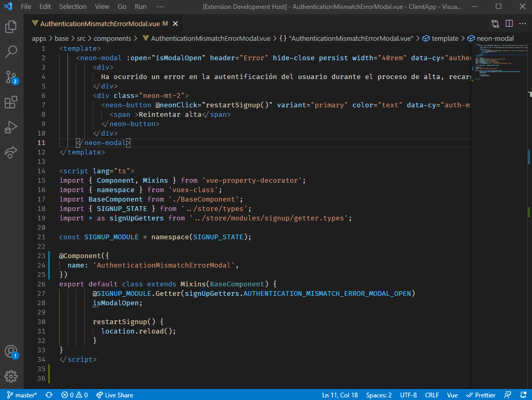
Task: Click 'AUTHENTICATION_MISMATCH_ERROR_MODAL_OPEN' getter name
Action: (x=327, y=294)
